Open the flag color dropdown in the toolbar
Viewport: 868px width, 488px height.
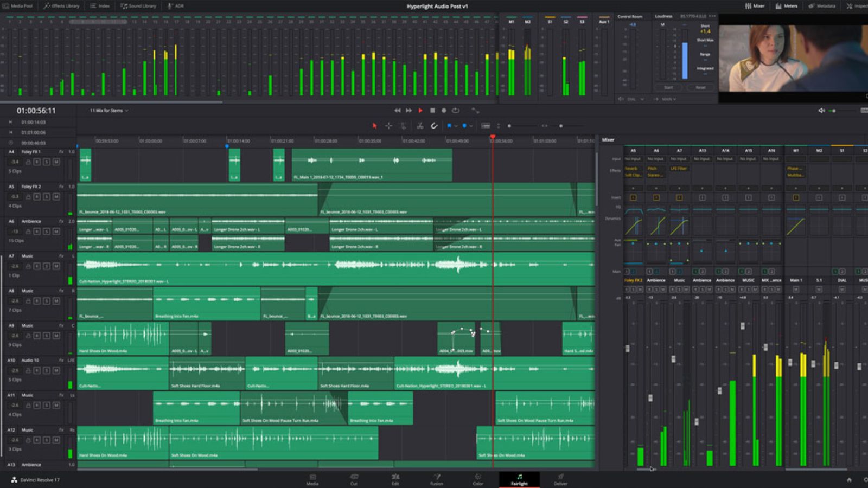(456, 125)
